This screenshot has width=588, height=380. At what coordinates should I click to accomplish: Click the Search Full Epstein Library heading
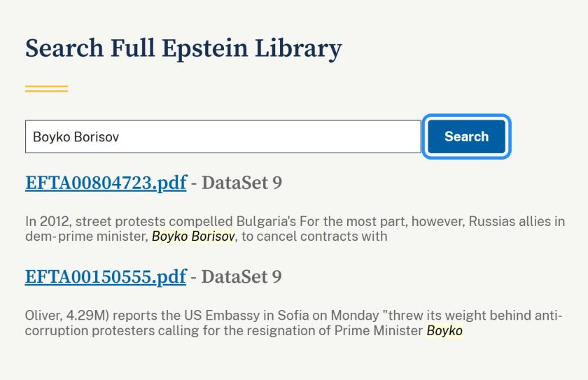click(183, 49)
